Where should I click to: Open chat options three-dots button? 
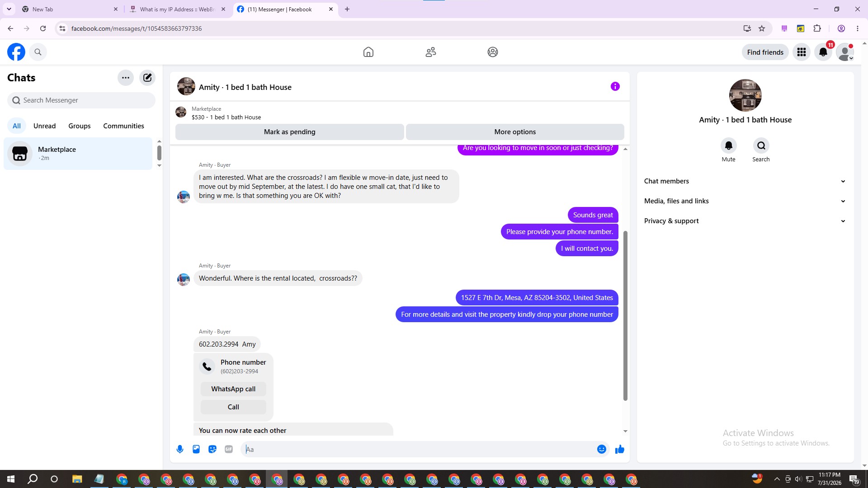[x=126, y=78]
